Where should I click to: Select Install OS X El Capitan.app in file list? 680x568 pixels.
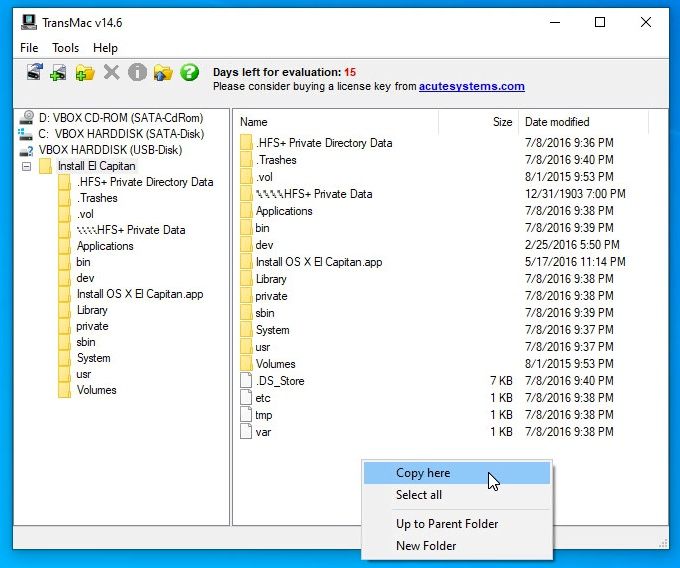pos(318,262)
